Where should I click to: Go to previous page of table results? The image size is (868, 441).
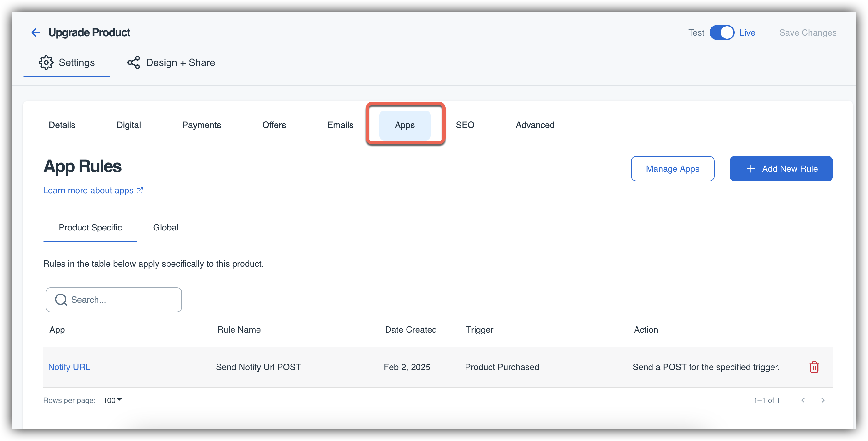coord(803,400)
